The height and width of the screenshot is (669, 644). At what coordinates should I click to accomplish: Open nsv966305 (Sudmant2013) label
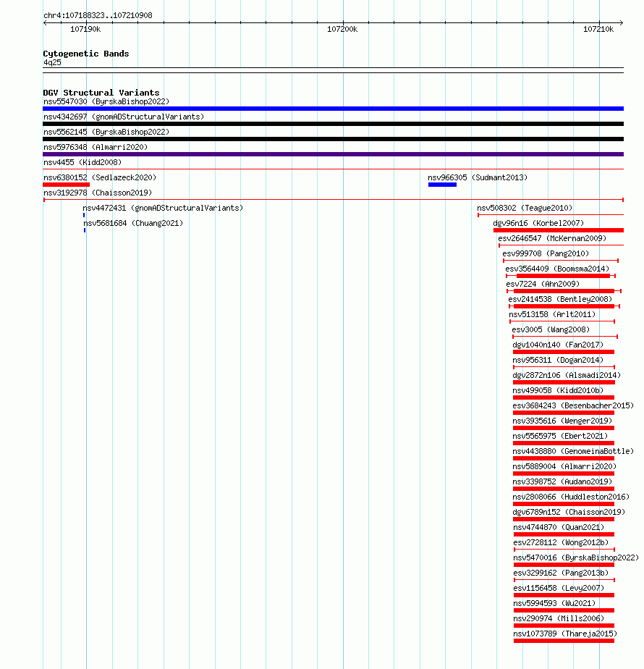[x=478, y=177]
